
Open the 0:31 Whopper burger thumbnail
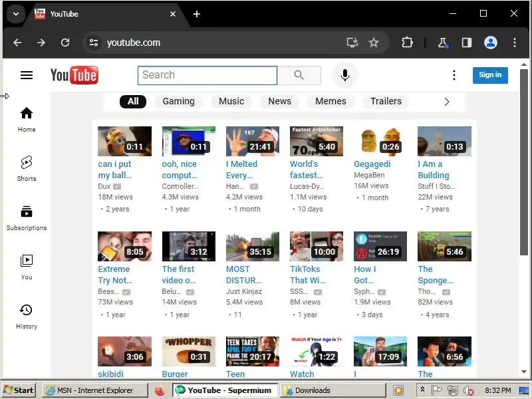189,351
